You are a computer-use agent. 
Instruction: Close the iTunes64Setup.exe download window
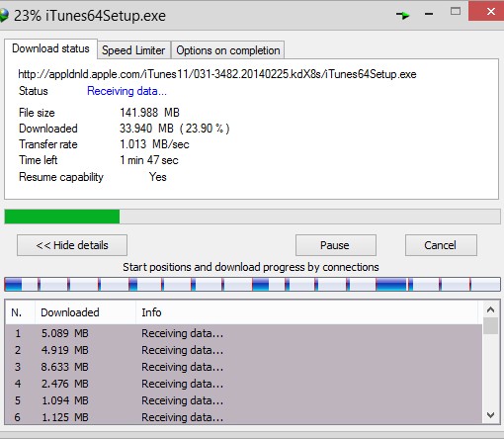coord(487,11)
